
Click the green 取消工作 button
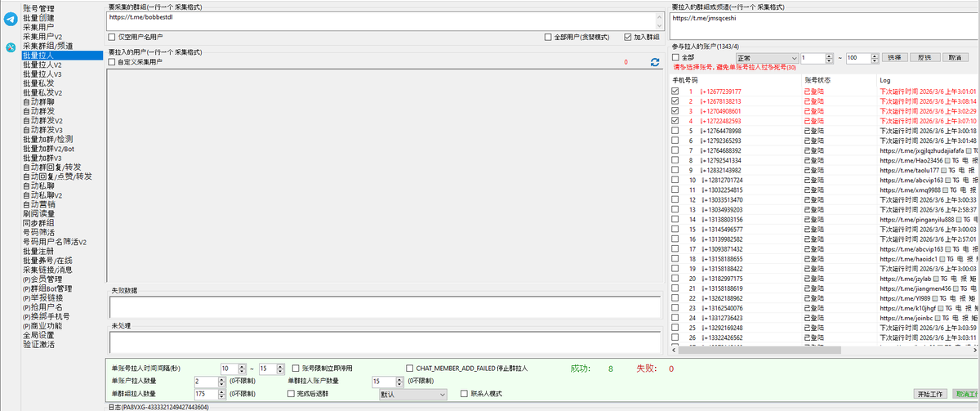click(x=966, y=394)
